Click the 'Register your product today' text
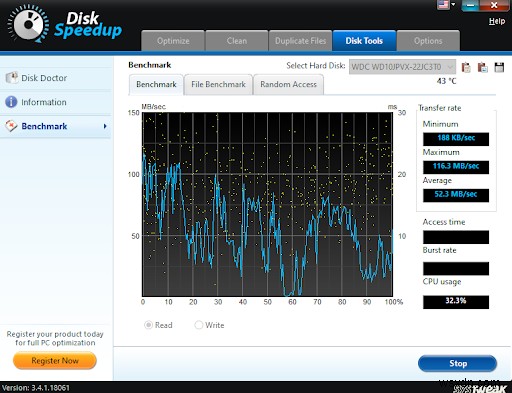Screen dimensions: 512x393 coord(55,334)
